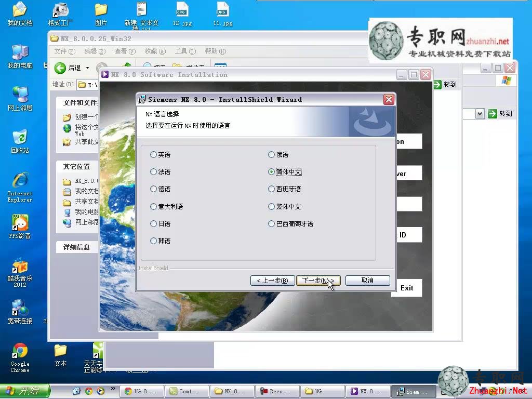This screenshot has width=532, height=399.
Task: Select the 图片 folder on the desktop
Action: coord(101,14)
